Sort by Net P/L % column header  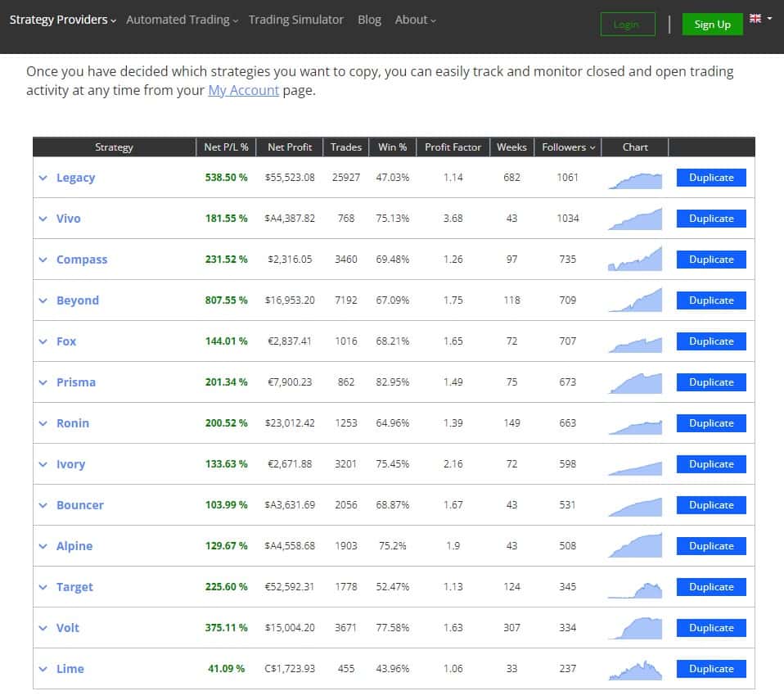[x=226, y=147]
